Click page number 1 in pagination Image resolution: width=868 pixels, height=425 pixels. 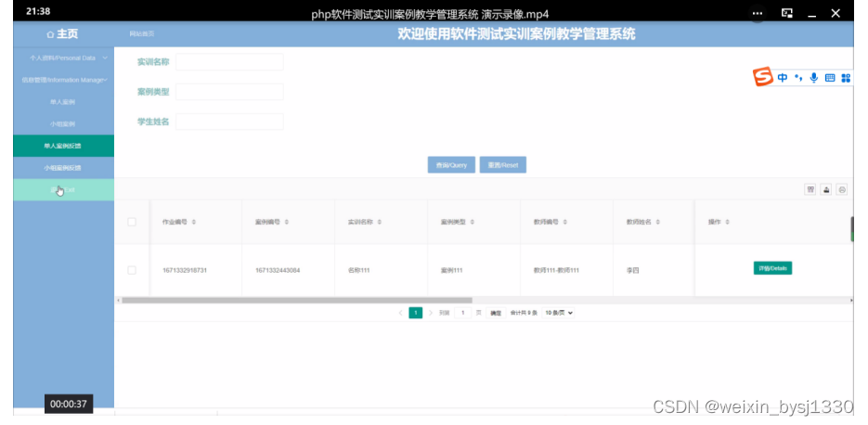416,313
